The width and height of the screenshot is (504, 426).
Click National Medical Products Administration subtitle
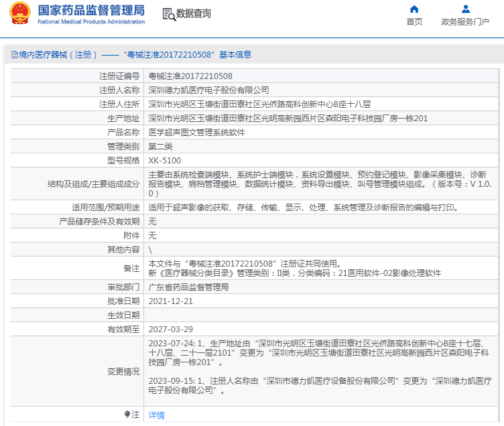(x=91, y=22)
